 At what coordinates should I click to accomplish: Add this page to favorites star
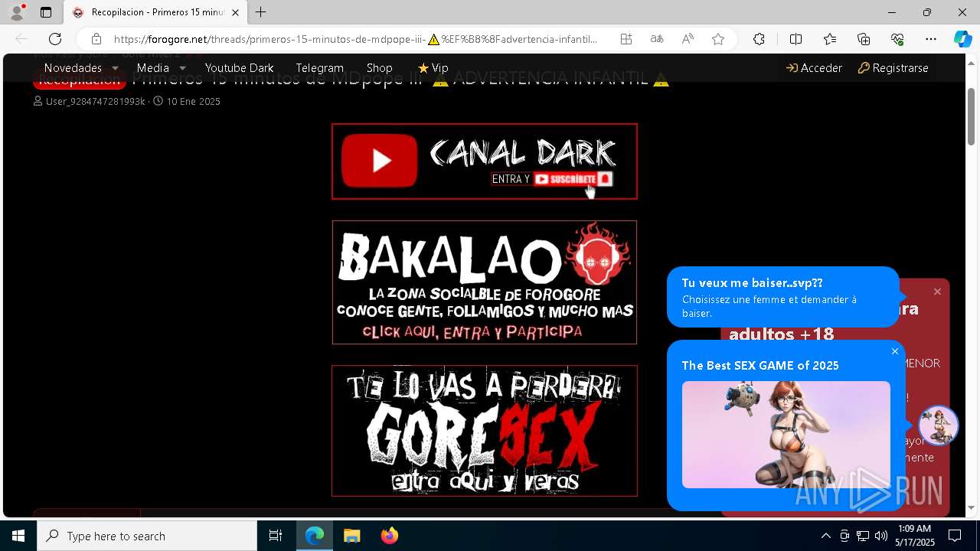(x=718, y=39)
